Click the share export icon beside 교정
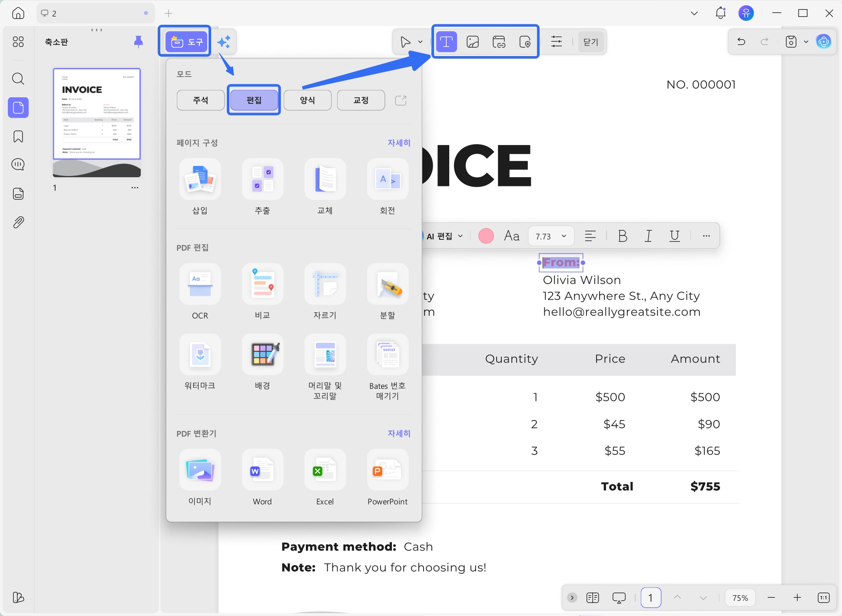The height and width of the screenshot is (616, 842). pyautogui.click(x=401, y=100)
